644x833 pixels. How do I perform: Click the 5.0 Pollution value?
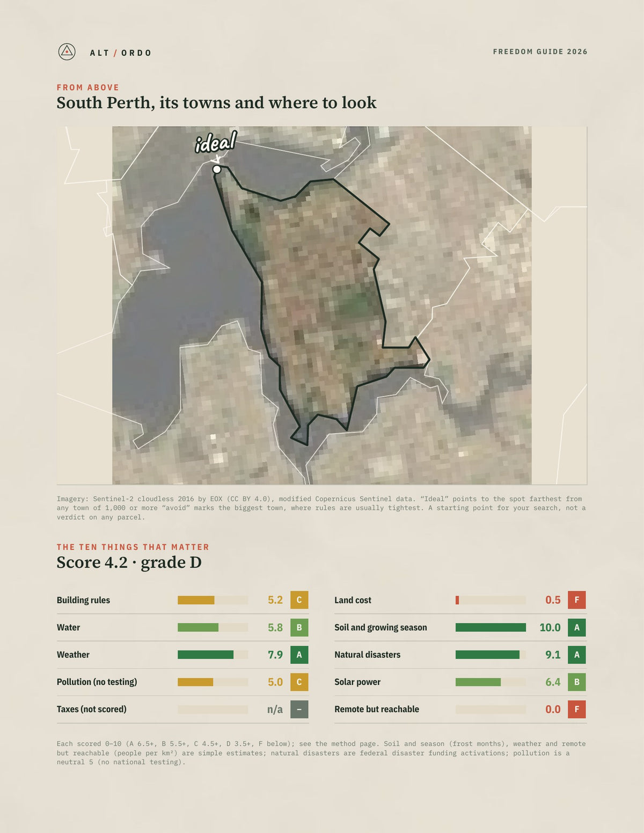[275, 682]
